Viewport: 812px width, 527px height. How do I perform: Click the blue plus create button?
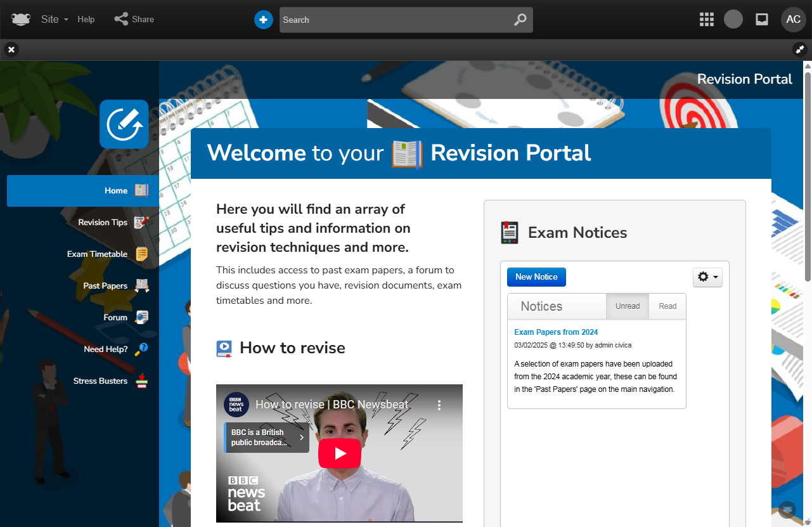(x=263, y=20)
